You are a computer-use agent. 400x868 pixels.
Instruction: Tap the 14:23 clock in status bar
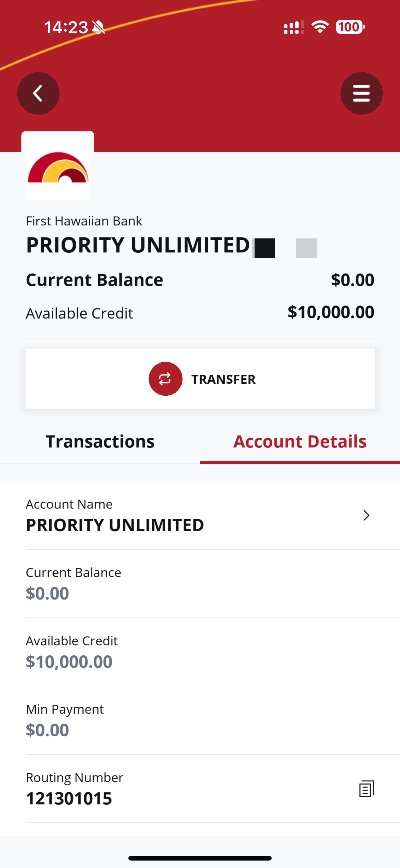pyautogui.click(x=66, y=27)
